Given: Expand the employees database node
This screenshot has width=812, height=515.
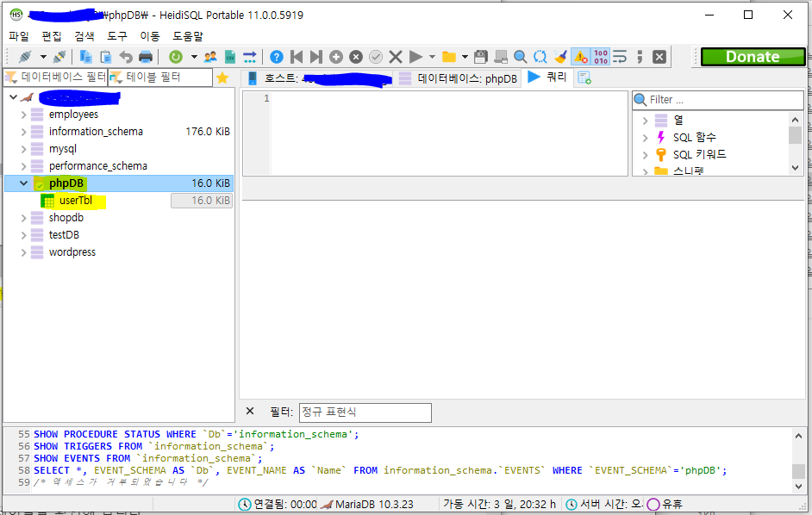Looking at the screenshot, I should [23, 115].
